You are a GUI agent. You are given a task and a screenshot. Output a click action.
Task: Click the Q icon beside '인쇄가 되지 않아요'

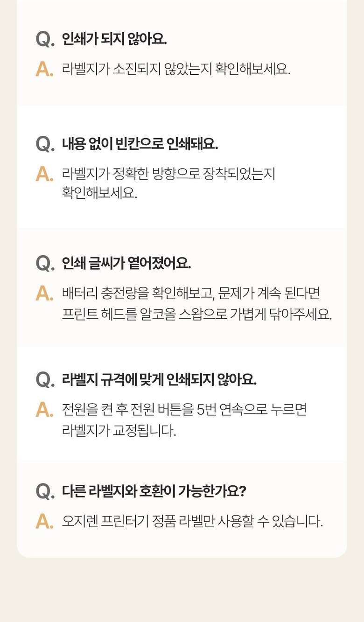45,40
